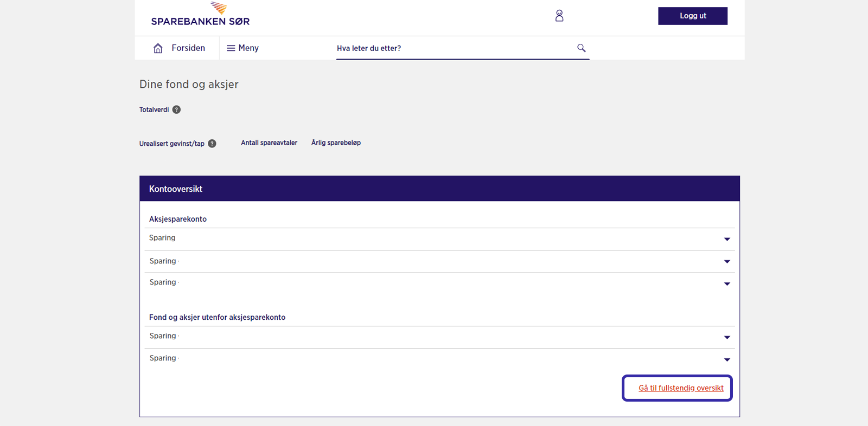
Task: Show help for Totalverdi
Action: coord(176,109)
